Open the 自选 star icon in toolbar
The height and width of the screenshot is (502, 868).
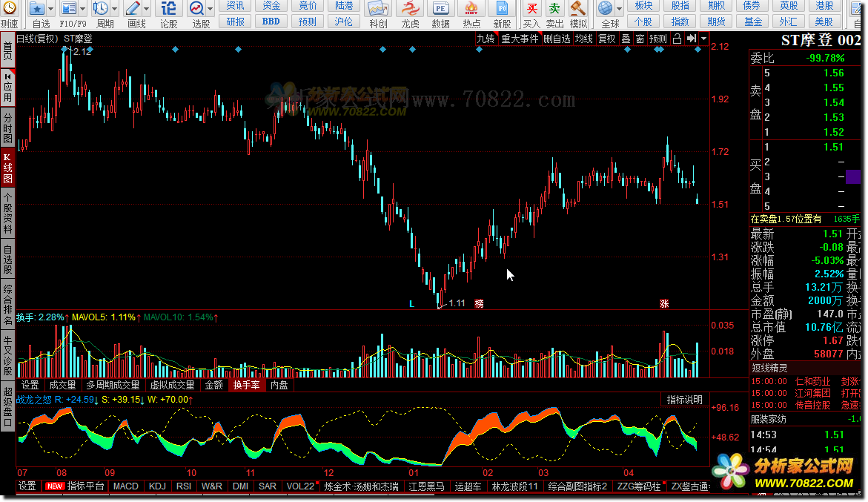coord(37,8)
